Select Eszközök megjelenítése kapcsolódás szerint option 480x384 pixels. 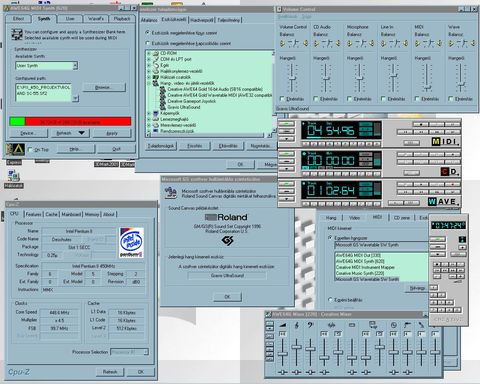point(147,43)
